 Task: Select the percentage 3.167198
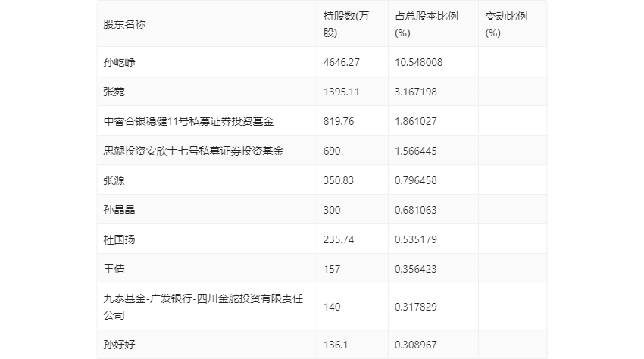coord(416,92)
